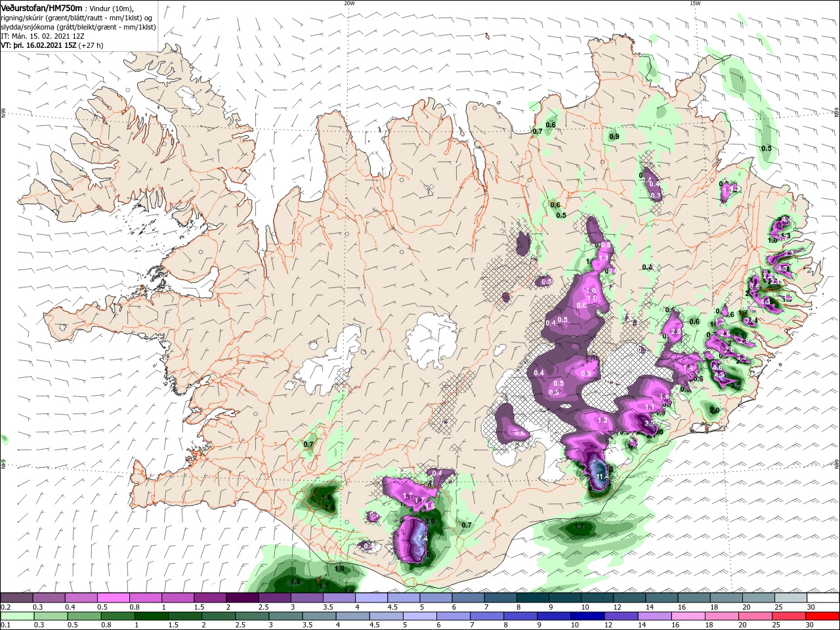This screenshot has height=630, width=840.
Task: Pick lower legend swatch between 0.3 and 0.5
Action: pos(51,616)
